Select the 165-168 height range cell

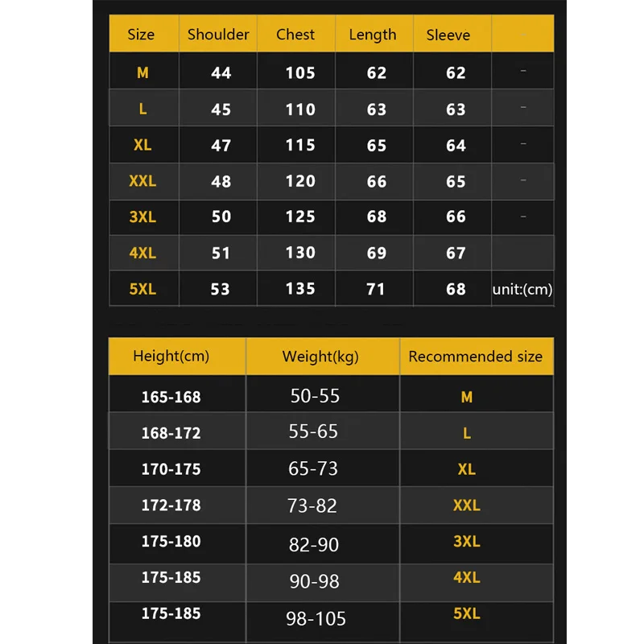(x=171, y=397)
